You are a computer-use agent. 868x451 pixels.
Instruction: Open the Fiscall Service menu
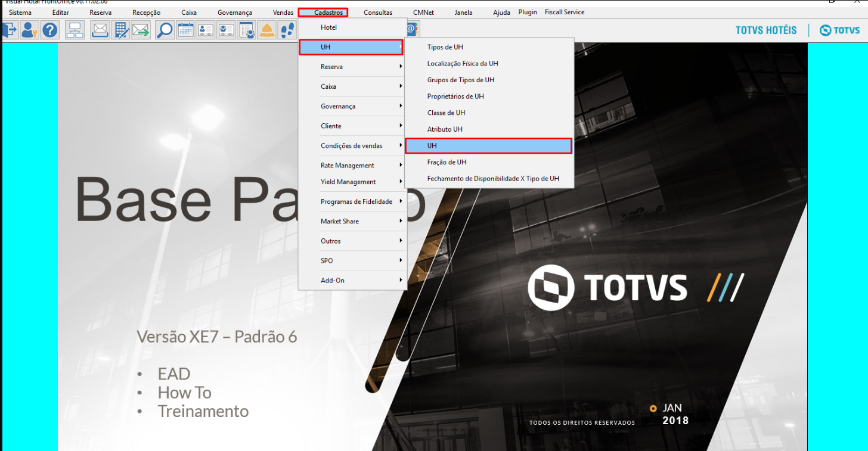[x=564, y=12]
